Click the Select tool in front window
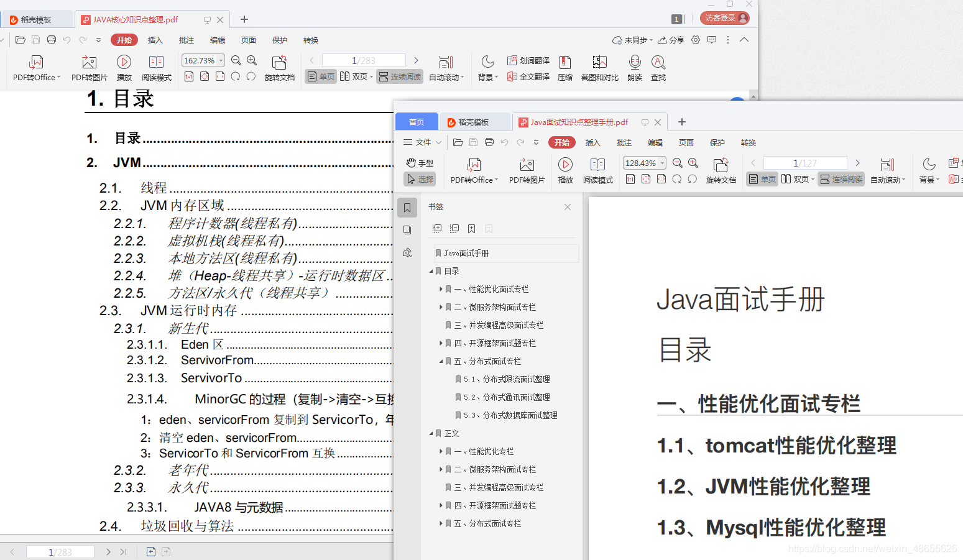The image size is (963, 560). [420, 179]
